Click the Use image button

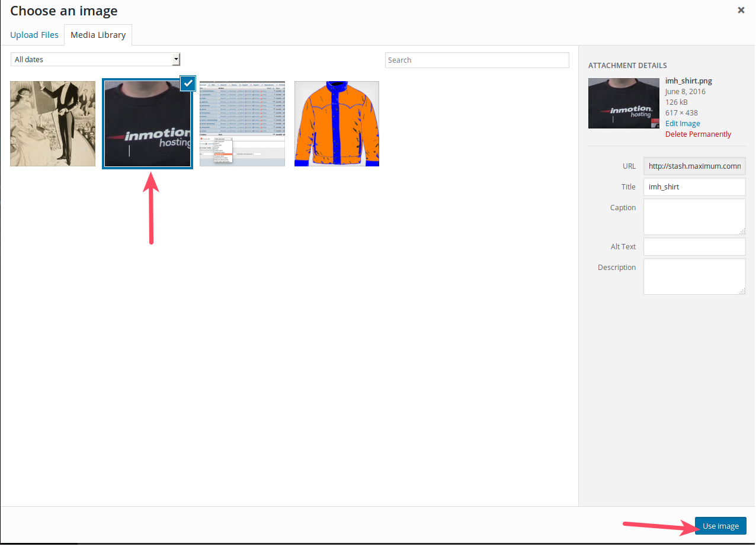point(720,526)
